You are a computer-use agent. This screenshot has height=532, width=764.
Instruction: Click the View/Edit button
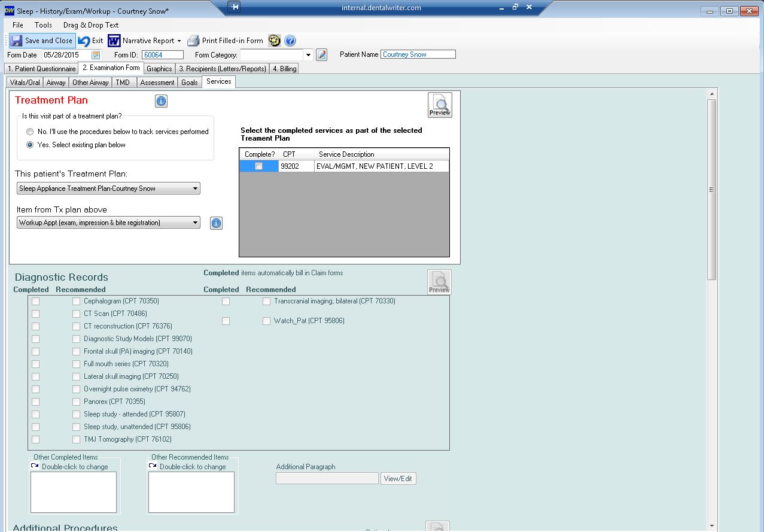point(398,479)
